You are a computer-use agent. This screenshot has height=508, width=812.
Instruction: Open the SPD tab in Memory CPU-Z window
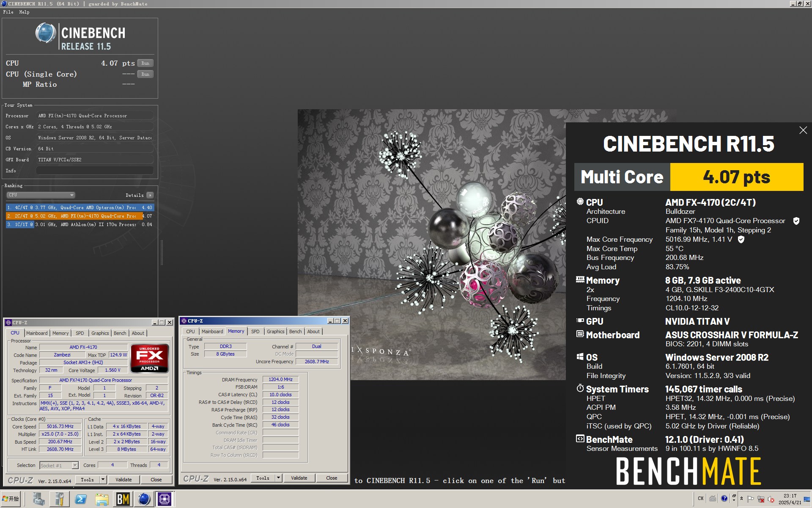pyautogui.click(x=255, y=331)
